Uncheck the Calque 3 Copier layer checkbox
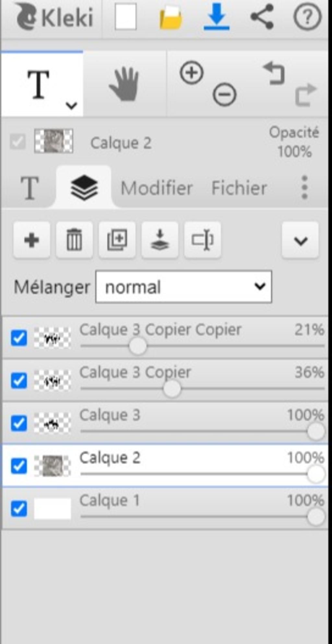Viewport: 332px width, 644px height. tap(19, 380)
